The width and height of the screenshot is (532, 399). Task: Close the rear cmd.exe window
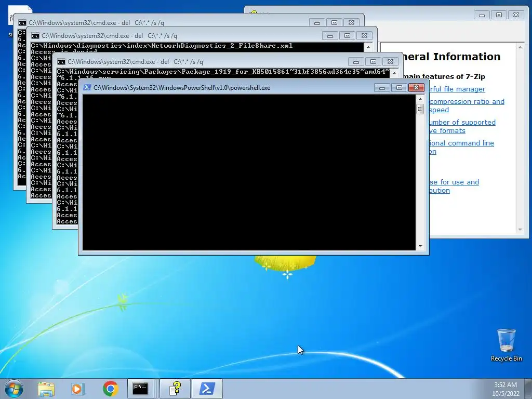click(351, 23)
